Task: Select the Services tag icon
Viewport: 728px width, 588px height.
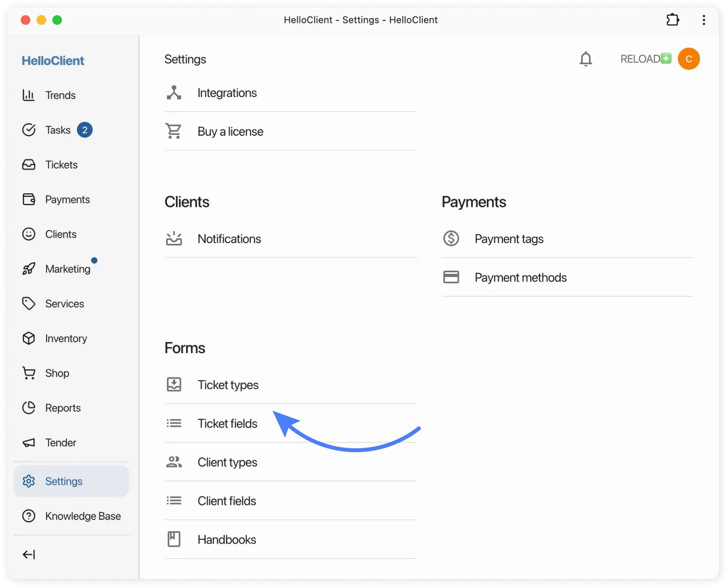Action: [28, 303]
